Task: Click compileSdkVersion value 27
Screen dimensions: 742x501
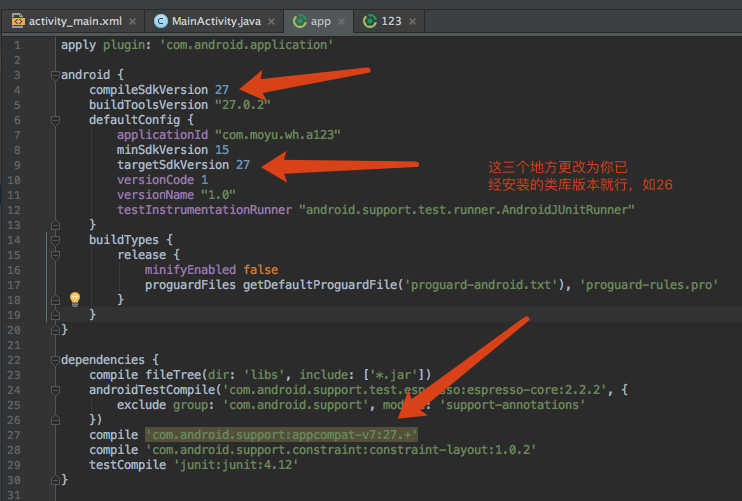Action: click(x=222, y=90)
